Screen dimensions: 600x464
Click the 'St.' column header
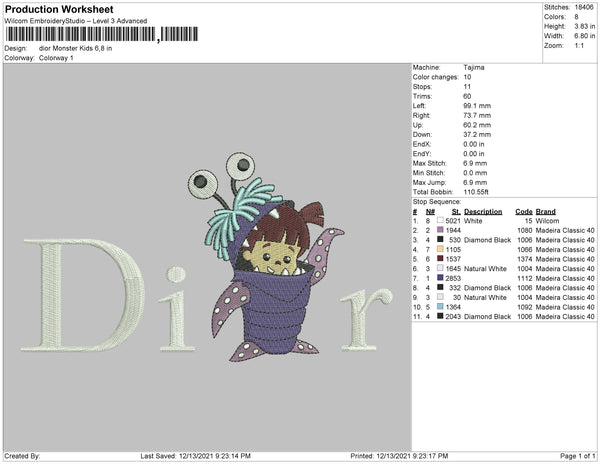[456, 212]
